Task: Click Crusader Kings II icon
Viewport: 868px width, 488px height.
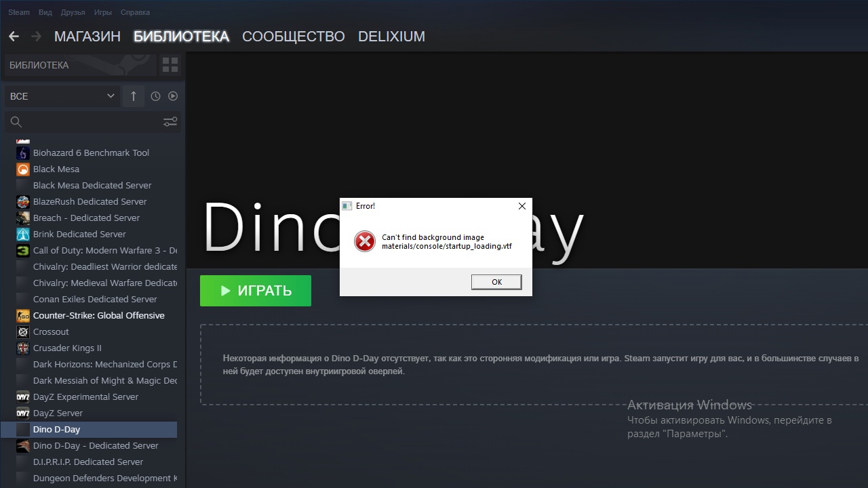Action: coord(23,348)
